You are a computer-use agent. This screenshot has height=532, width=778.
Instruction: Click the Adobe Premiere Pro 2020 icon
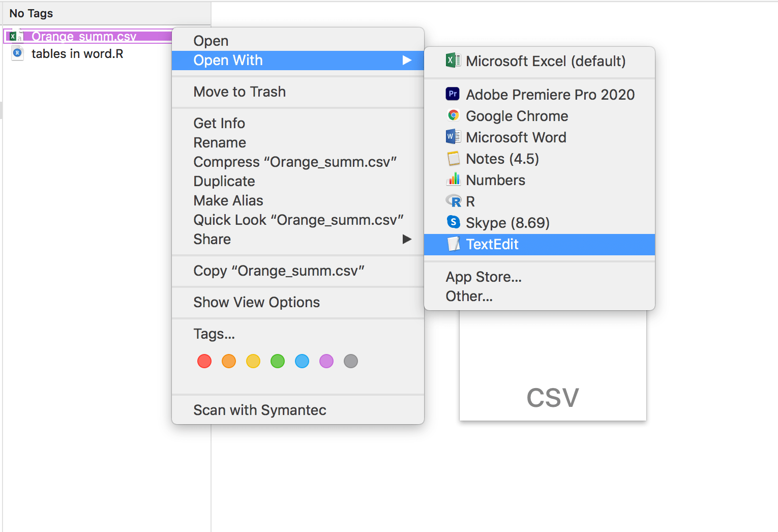[x=452, y=94]
